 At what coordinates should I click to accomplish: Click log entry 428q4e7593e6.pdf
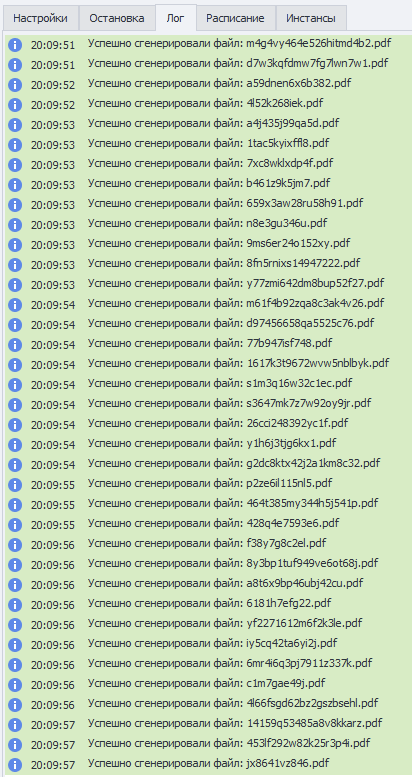click(x=206, y=524)
